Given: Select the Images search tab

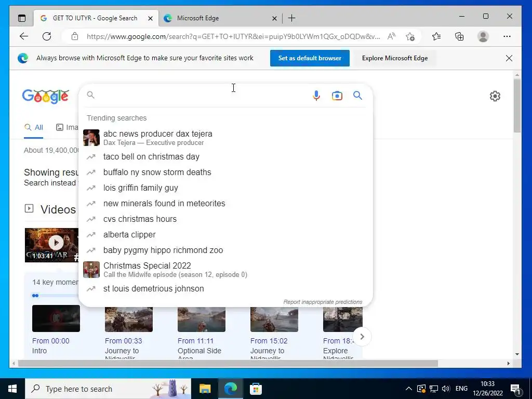Looking at the screenshot, I should click(x=67, y=128).
